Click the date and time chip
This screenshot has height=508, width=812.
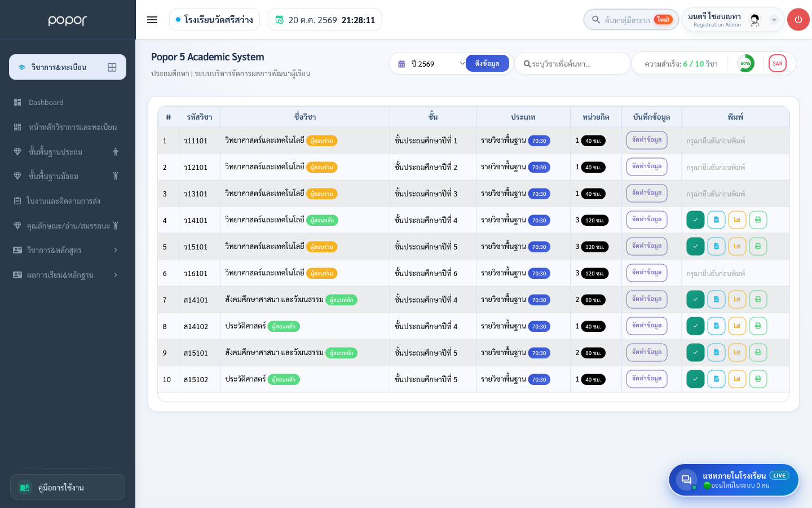[325, 20]
